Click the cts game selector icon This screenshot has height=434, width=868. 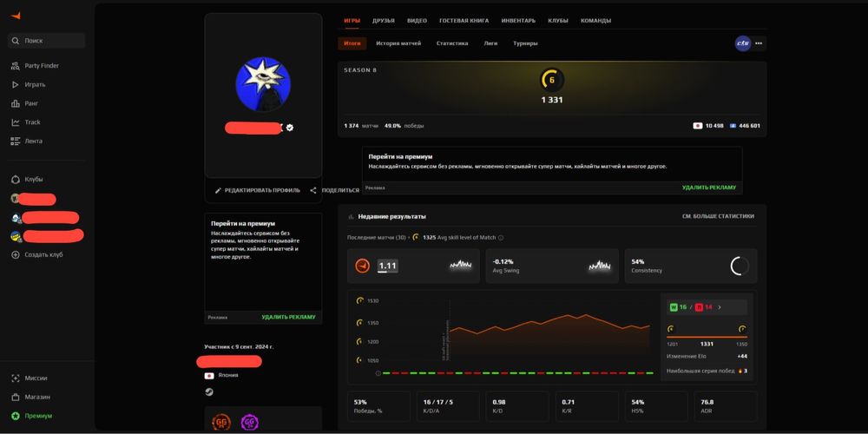(x=743, y=43)
